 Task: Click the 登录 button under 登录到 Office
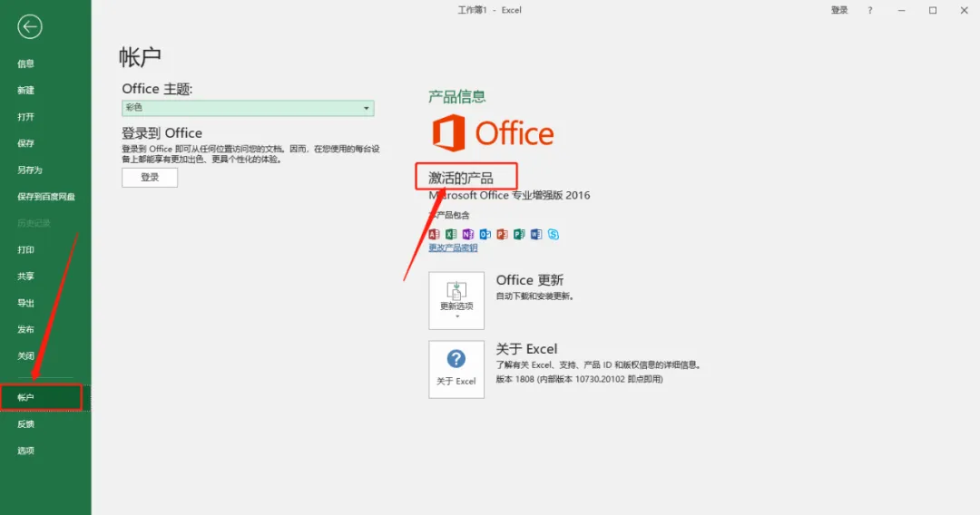(x=150, y=178)
